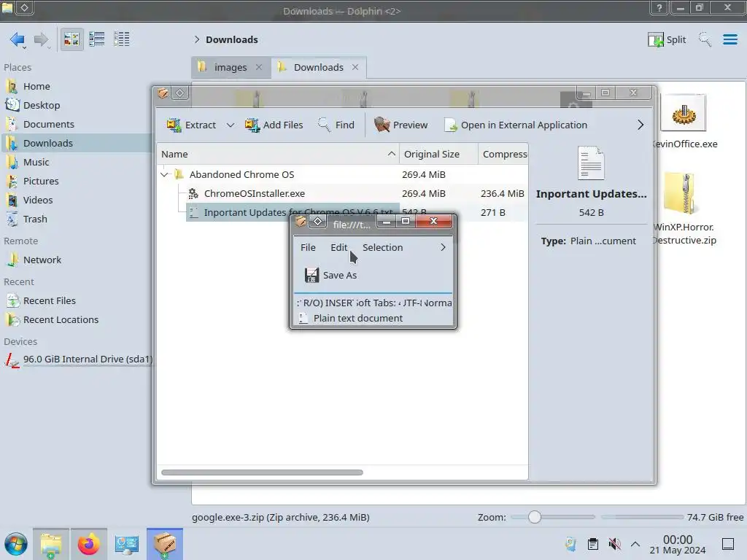Image resolution: width=747 pixels, height=560 pixels.
Task: Click Find in Ark toolbar
Action: (x=336, y=125)
